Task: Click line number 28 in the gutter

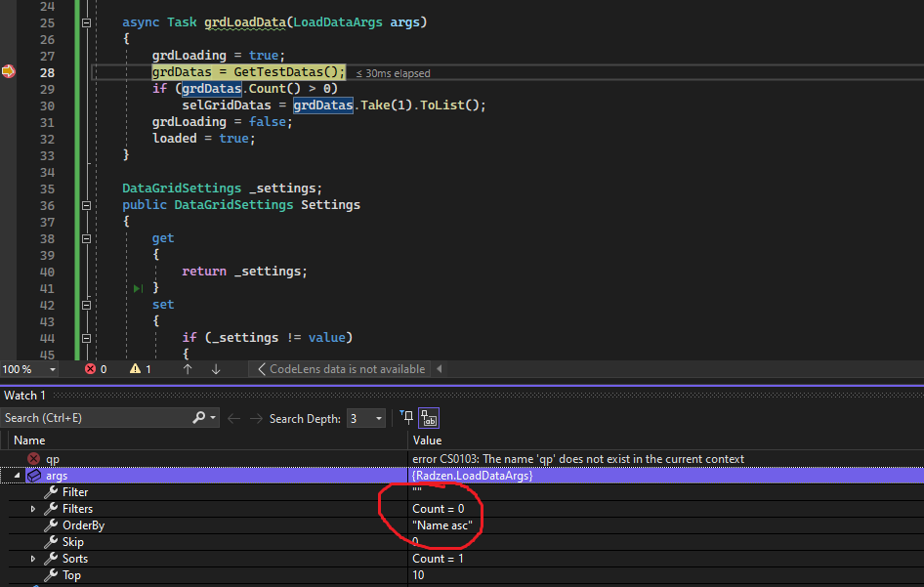Action: point(47,72)
